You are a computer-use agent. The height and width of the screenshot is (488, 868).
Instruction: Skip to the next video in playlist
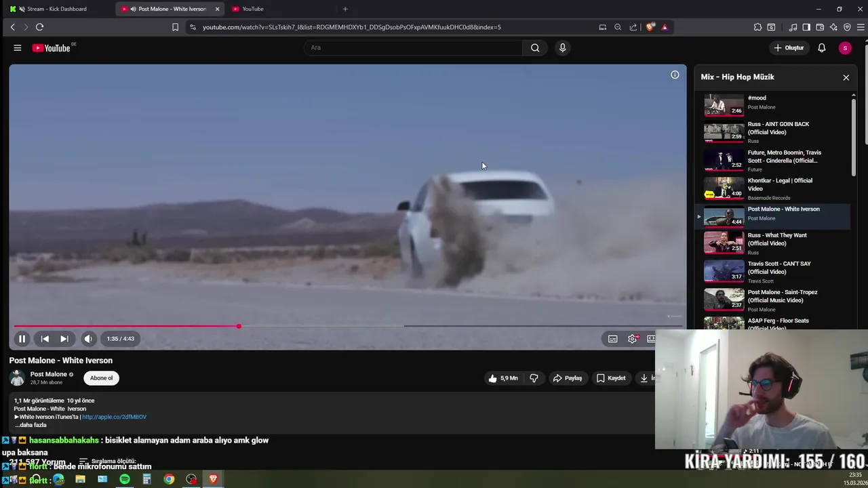click(64, 339)
